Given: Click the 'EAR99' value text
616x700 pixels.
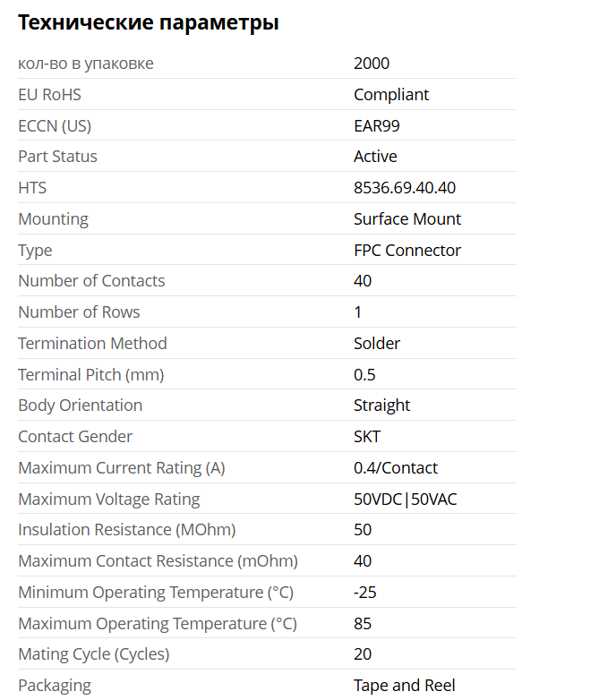Looking at the screenshot, I should point(377,125).
